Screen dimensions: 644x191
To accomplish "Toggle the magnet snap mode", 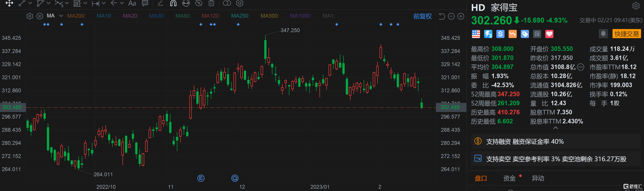I will 173,3.
